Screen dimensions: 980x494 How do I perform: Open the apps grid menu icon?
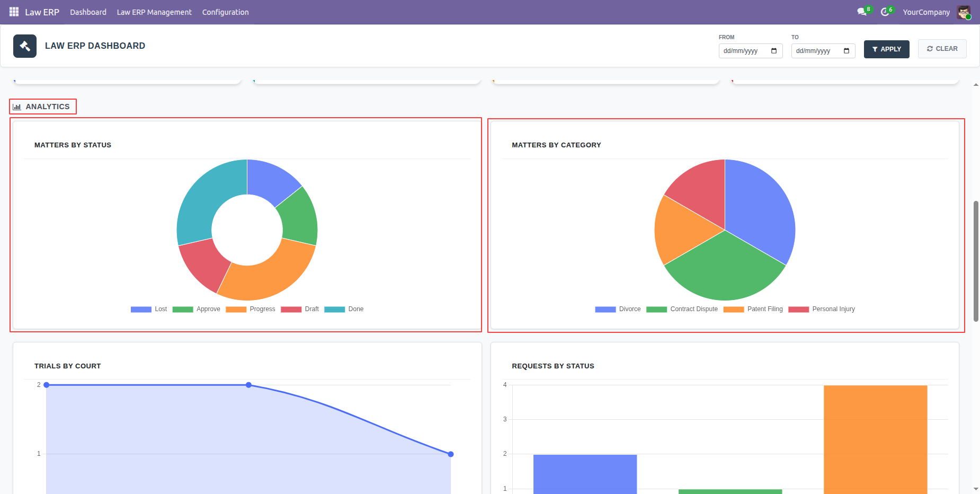tap(14, 12)
